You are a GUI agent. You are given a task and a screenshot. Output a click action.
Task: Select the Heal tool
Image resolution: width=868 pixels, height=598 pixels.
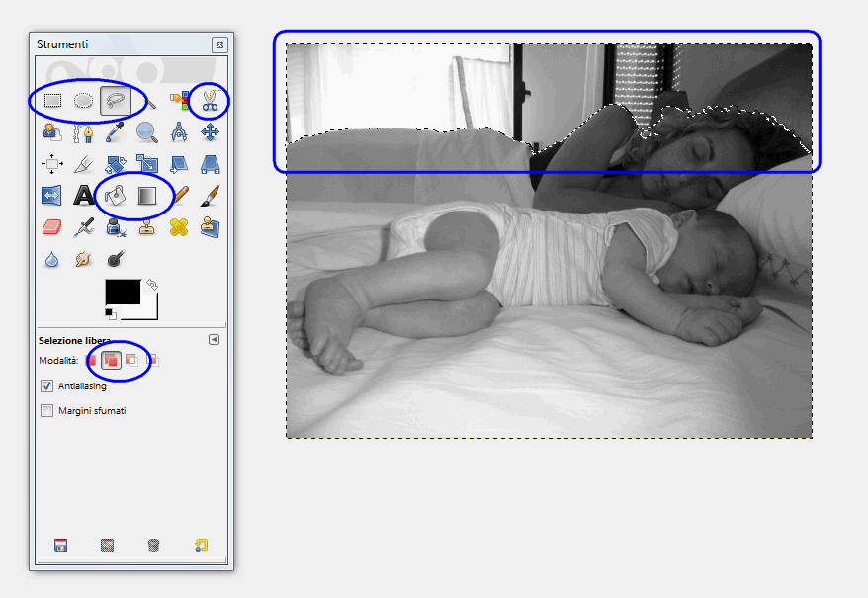click(178, 227)
